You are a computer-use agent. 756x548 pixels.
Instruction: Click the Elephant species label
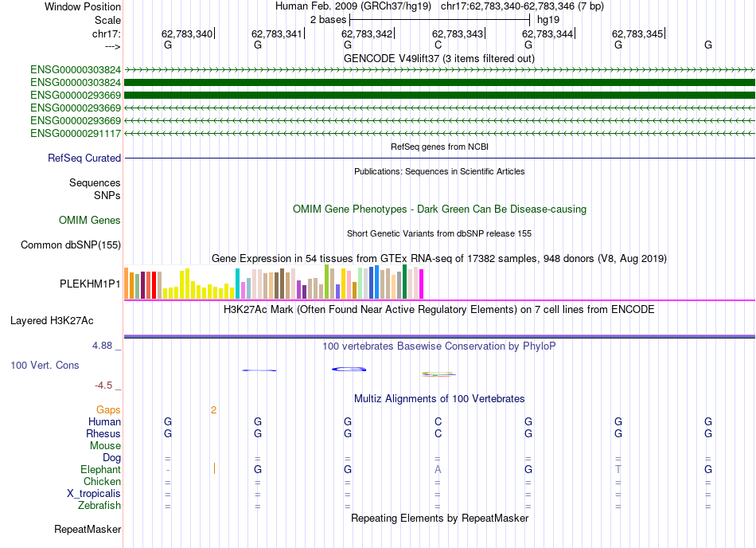[x=101, y=469]
